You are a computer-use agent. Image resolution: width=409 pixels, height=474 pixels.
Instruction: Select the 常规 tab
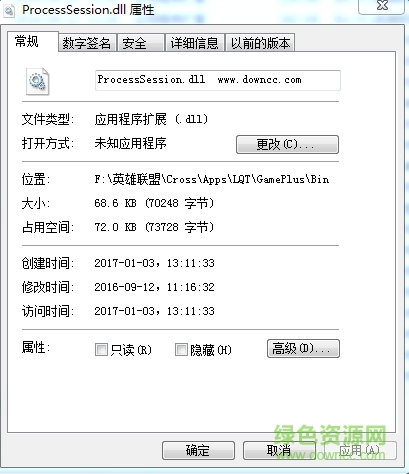[x=33, y=42]
